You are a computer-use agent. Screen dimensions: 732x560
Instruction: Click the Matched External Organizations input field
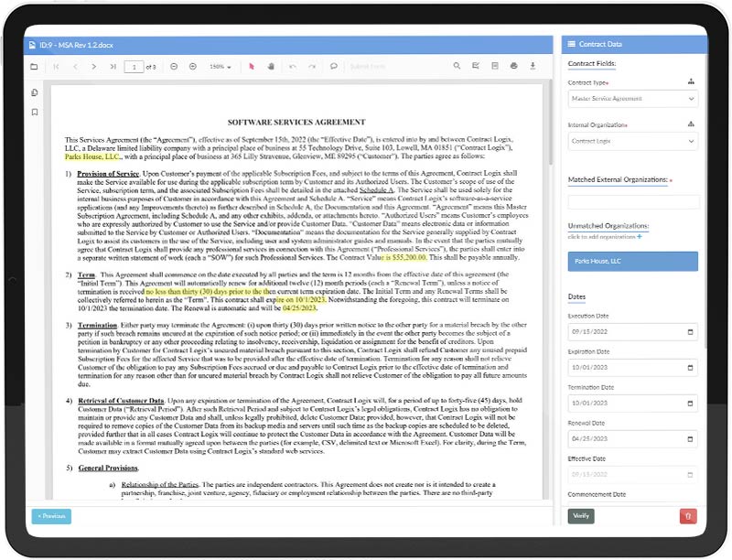pos(633,202)
